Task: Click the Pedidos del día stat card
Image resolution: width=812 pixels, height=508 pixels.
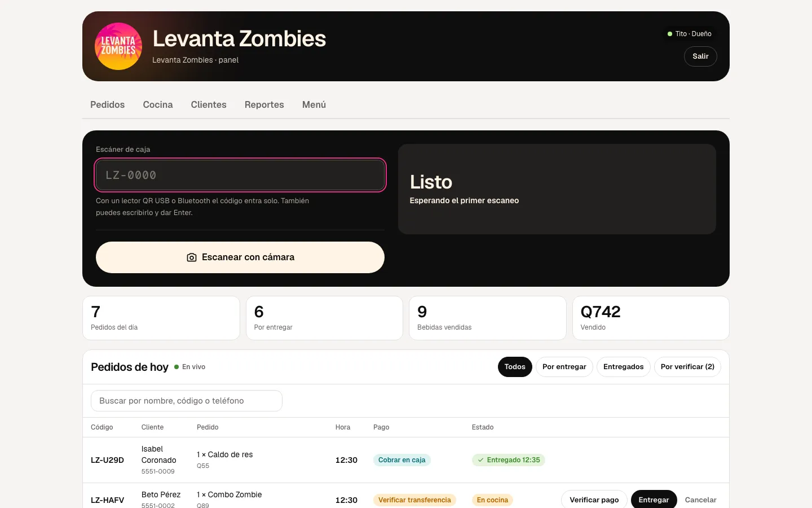Action: tap(161, 318)
